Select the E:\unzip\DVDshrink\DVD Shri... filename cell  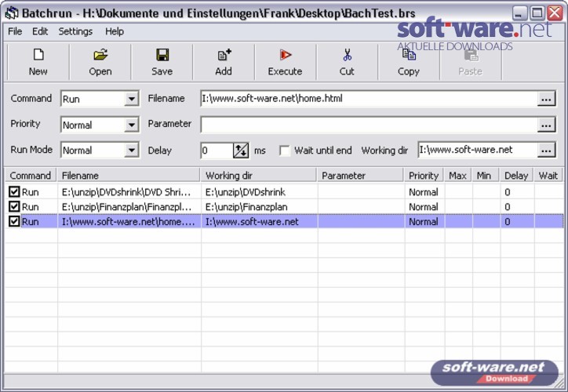pyautogui.click(x=129, y=192)
